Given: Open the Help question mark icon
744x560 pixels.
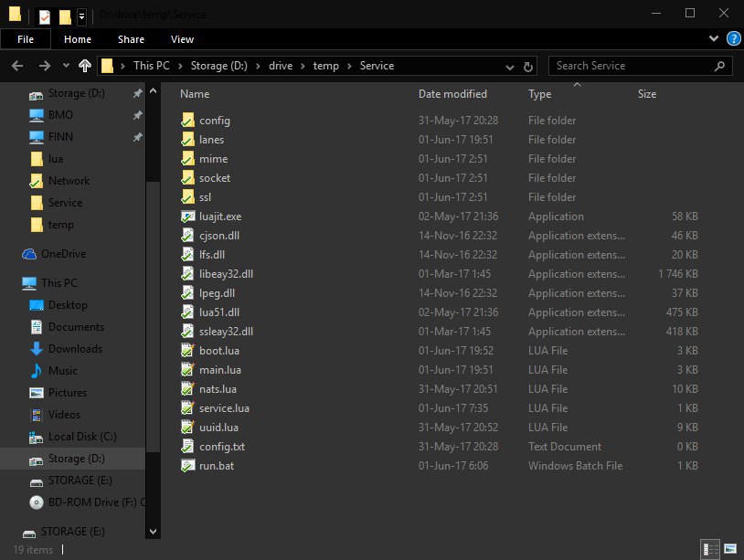Looking at the screenshot, I should pyautogui.click(x=732, y=39).
